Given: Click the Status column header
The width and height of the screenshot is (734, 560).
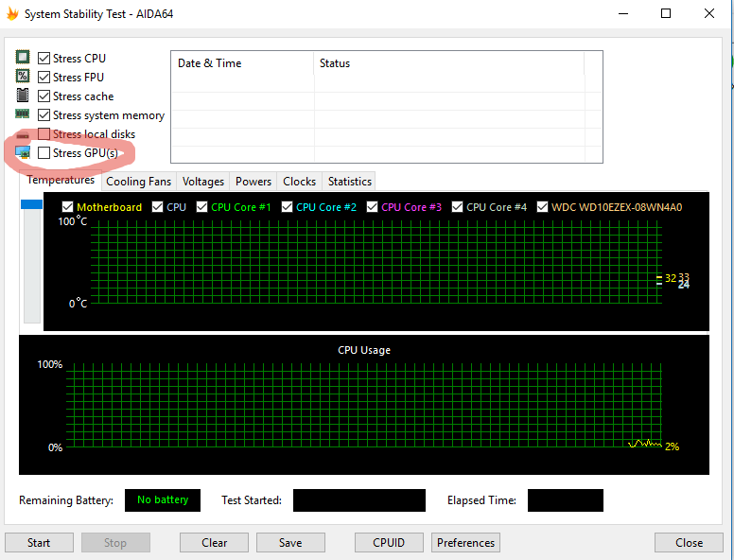Looking at the screenshot, I should 449,63.
